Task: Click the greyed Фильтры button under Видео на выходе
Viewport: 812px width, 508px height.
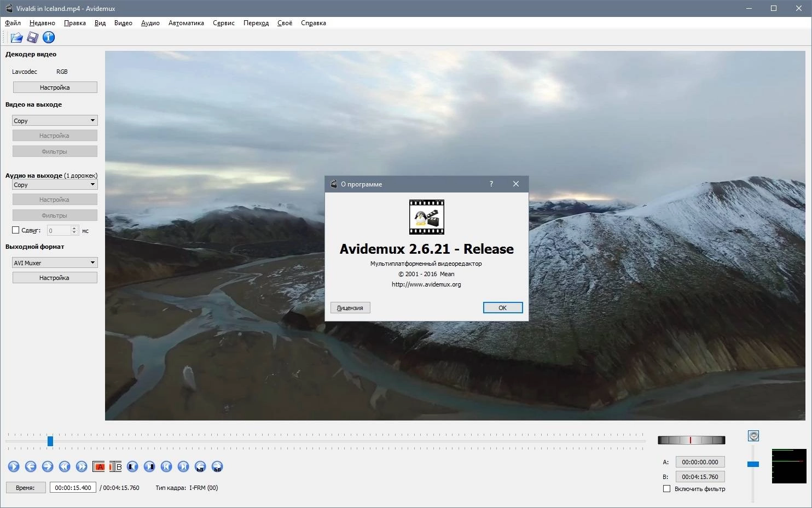Action: click(55, 151)
